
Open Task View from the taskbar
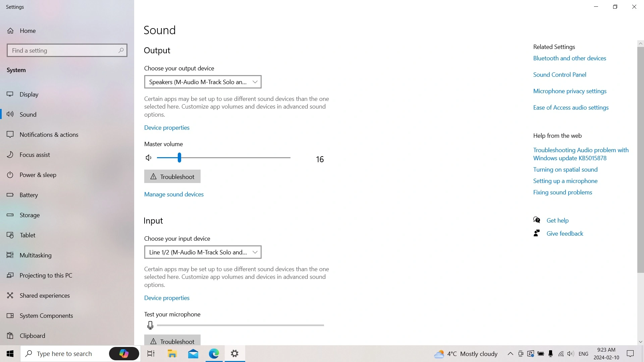[151, 354]
